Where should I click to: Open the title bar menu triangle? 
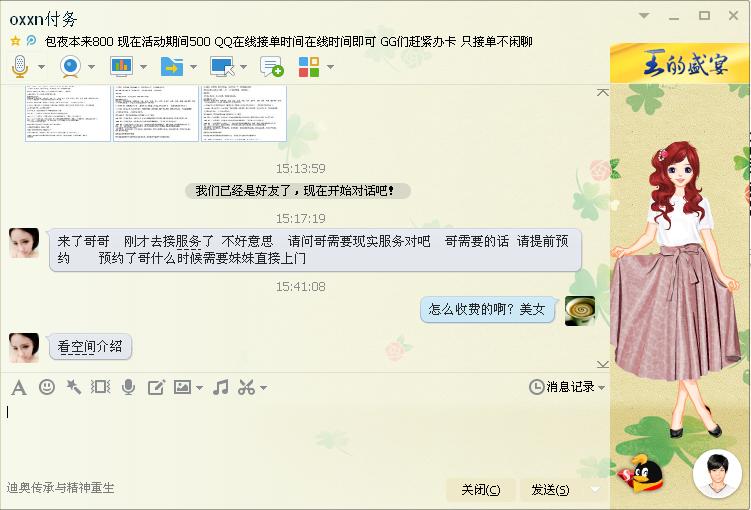(644, 16)
